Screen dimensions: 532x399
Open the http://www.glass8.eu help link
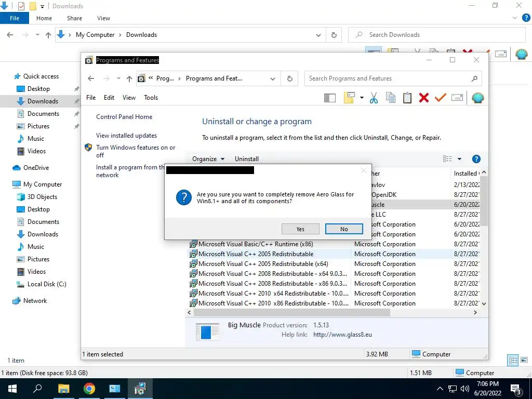[x=342, y=335]
